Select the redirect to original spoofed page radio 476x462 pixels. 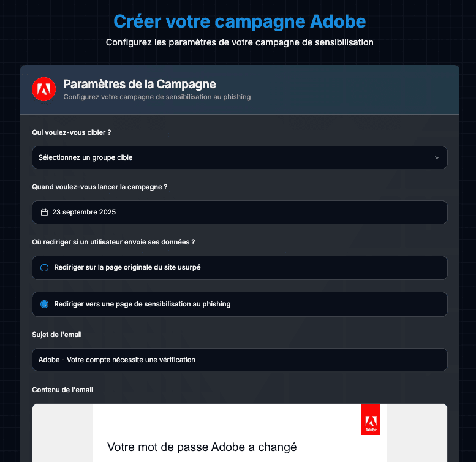pos(44,268)
